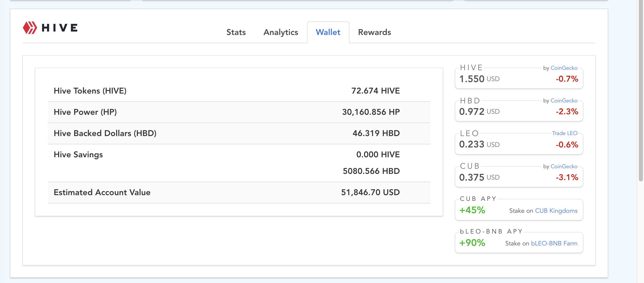Click the Trade LEO link
This screenshot has width=644, height=283.
coord(565,133)
